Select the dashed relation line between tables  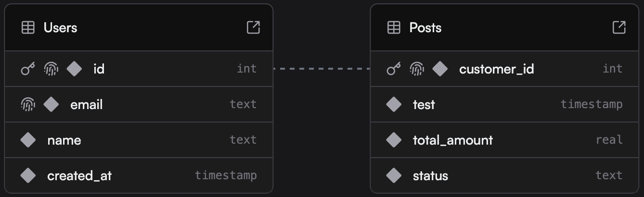[x=322, y=69]
